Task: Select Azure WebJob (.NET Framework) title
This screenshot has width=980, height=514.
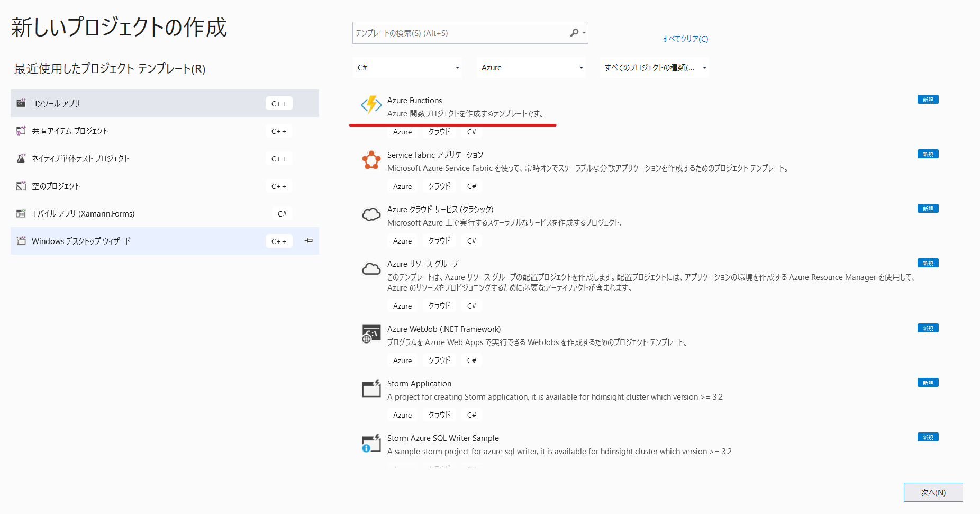Action: tap(444, 329)
